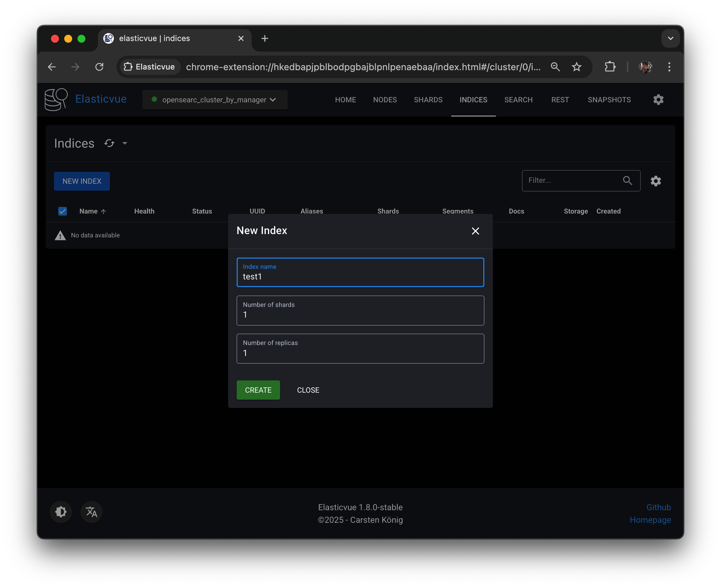The height and width of the screenshot is (588, 721).
Task: Open Elasticvue settings gear in navbar
Action: (x=658, y=100)
